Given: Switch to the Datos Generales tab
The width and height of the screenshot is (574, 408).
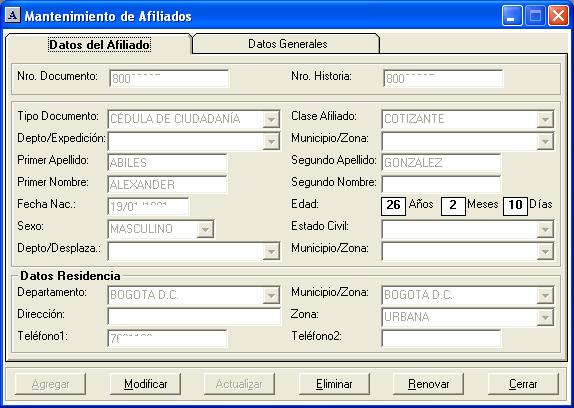Looking at the screenshot, I should 287,44.
